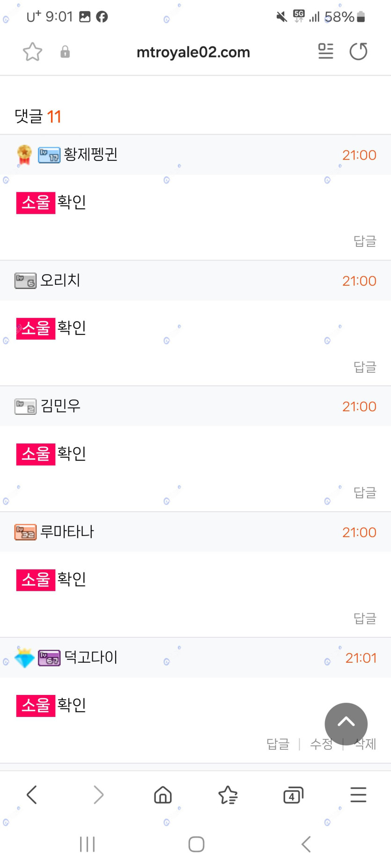Tap the scroll-to-top arrow button

click(346, 723)
